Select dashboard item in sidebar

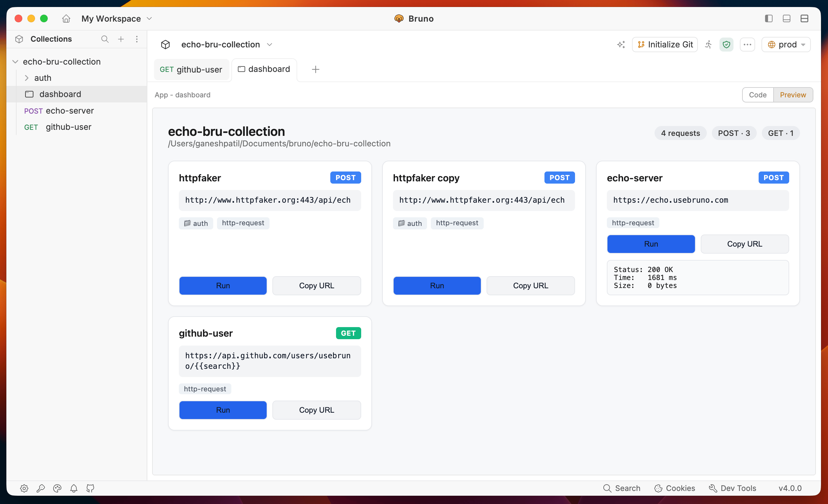pyautogui.click(x=77, y=94)
